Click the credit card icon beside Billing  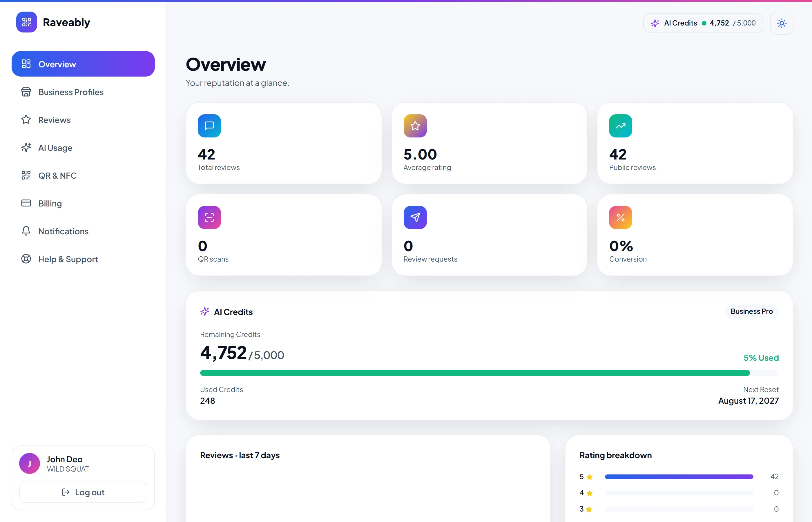coord(26,203)
